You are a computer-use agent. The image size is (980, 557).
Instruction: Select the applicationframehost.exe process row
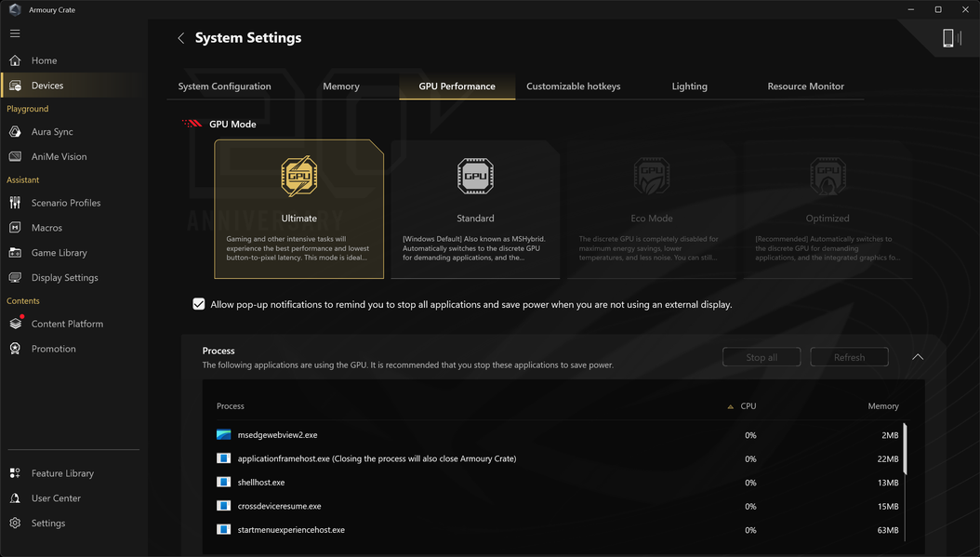pyautogui.click(x=558, y=458)
